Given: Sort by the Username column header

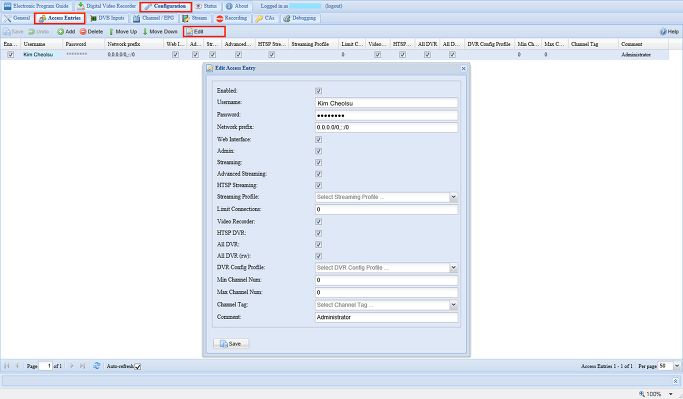Looking at the screenshot, I should [41, 44].
